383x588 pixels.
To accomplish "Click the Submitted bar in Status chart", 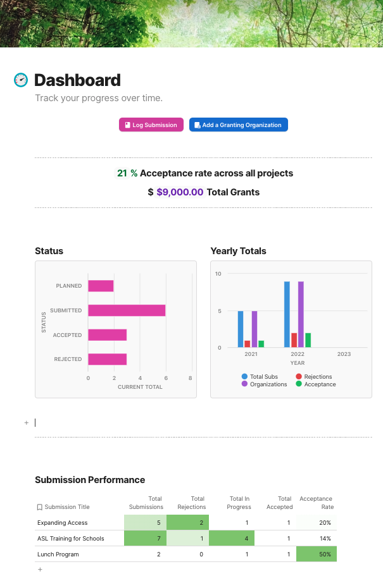I will pos(127,310).
